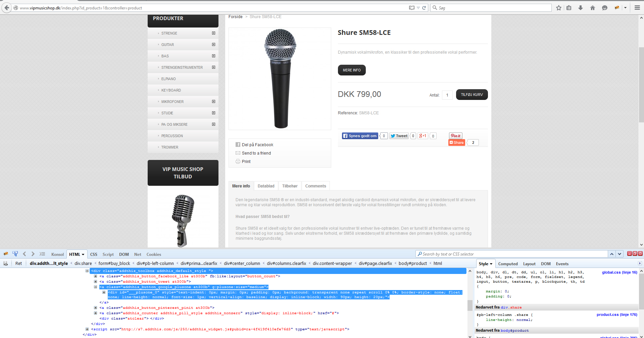Viewport: 644px width, 338px height.
Task: Open the HTML panel options dropdown
Action: point(83,255)
